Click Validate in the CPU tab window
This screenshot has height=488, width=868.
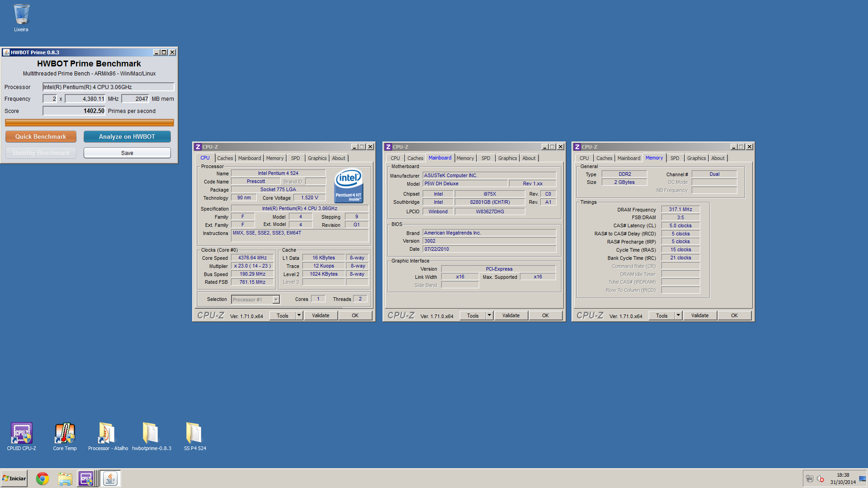pos(321,315)
